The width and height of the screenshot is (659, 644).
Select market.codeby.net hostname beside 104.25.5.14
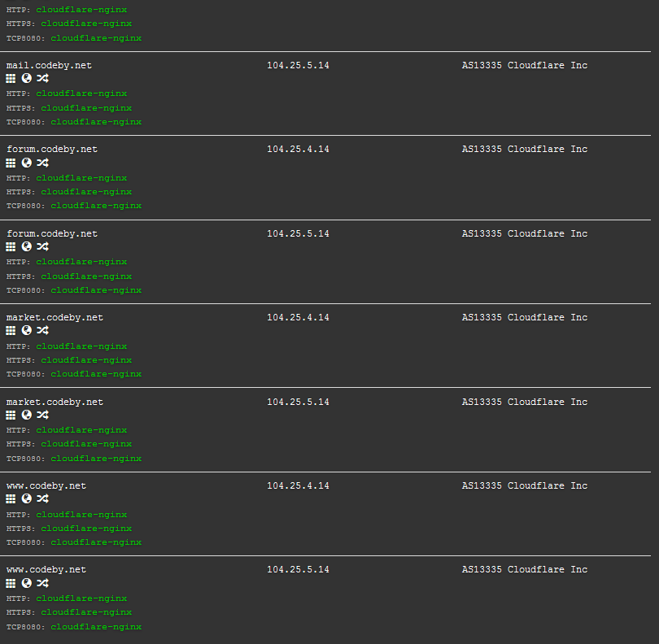coord(55,402)
